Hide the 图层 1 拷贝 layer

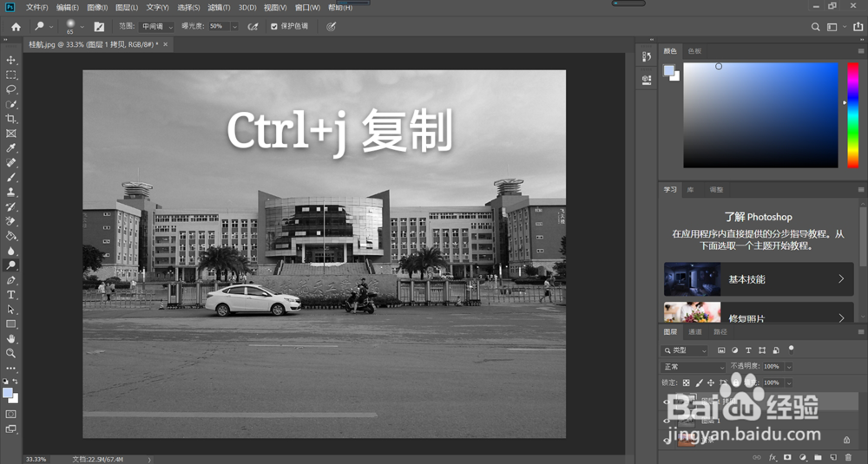coord(667,402)
